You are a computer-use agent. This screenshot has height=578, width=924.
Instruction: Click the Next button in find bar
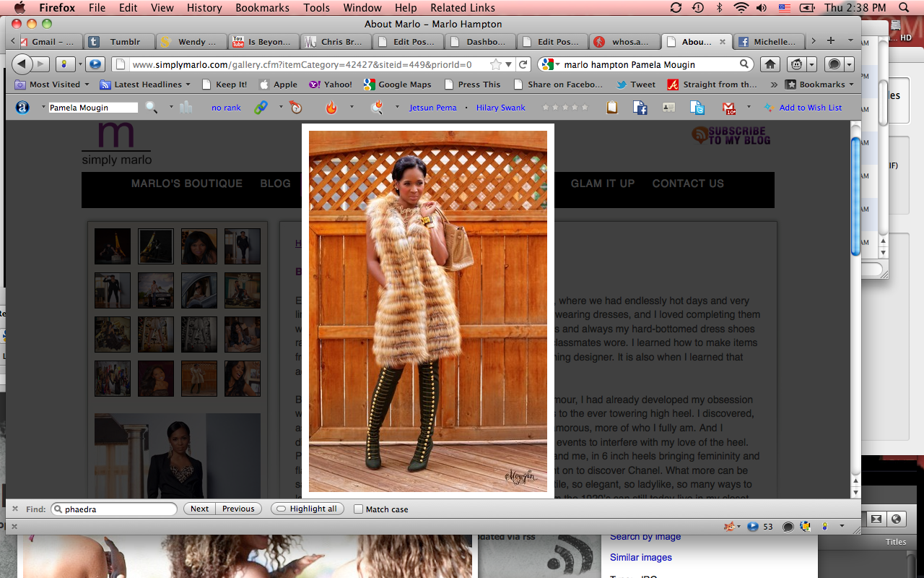(199, 509)
